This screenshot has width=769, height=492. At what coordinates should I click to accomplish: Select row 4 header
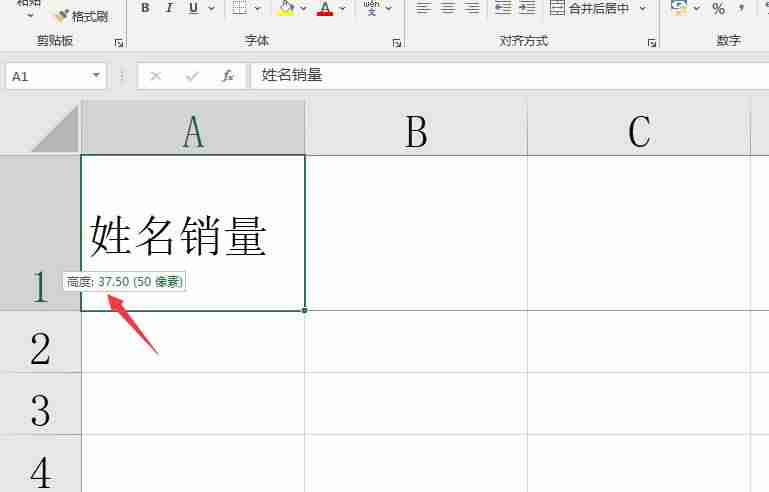40,464
